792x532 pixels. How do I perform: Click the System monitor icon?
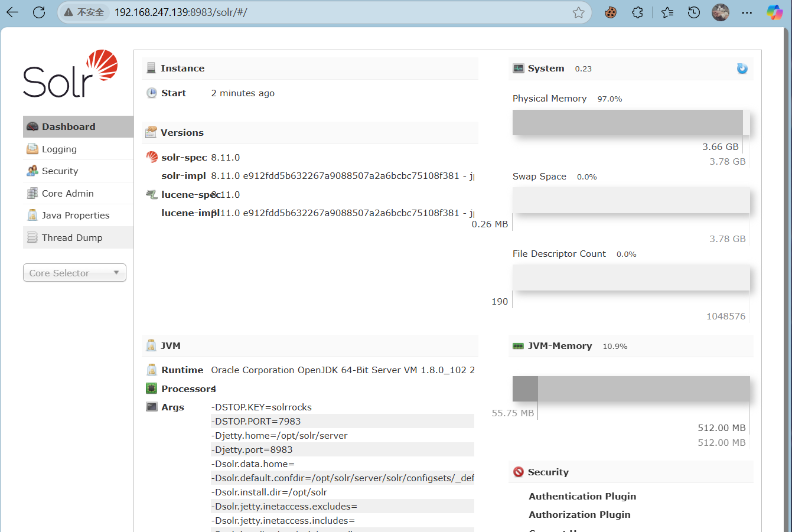pyautogui.click(x=518, y=68)
